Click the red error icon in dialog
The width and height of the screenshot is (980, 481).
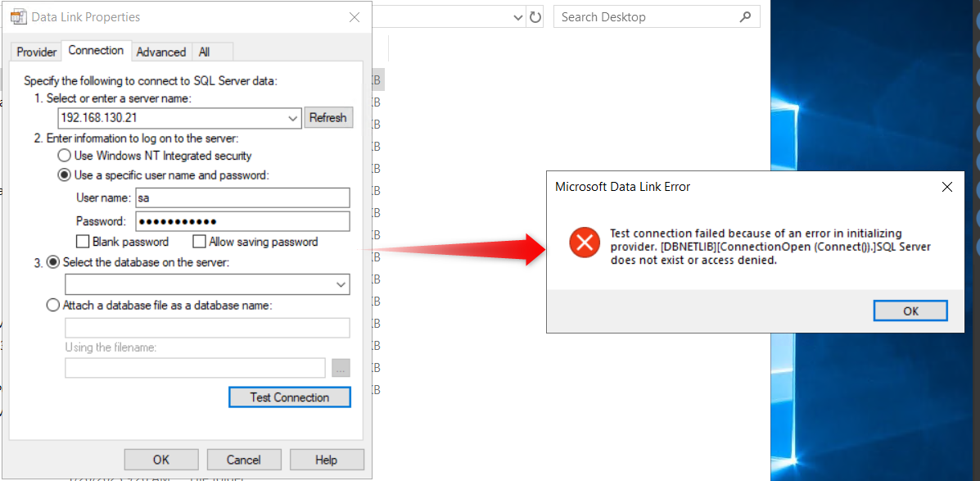(x=585, y=243)
